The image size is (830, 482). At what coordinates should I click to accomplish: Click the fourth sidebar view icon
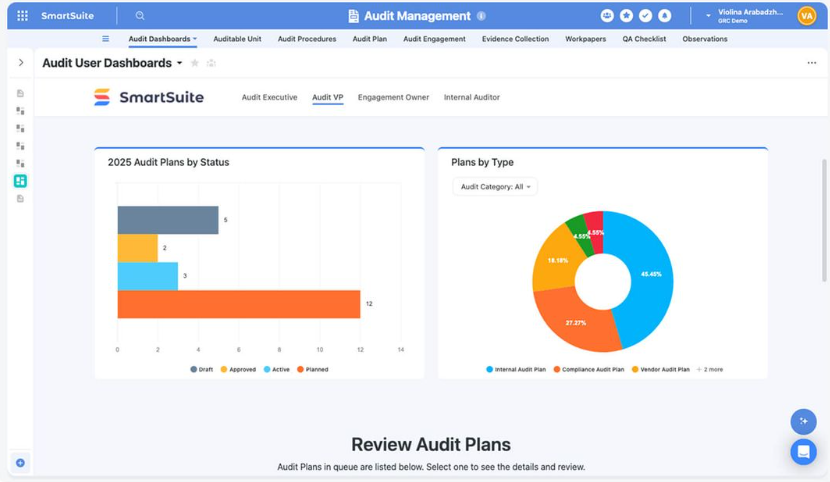[20, 145]
